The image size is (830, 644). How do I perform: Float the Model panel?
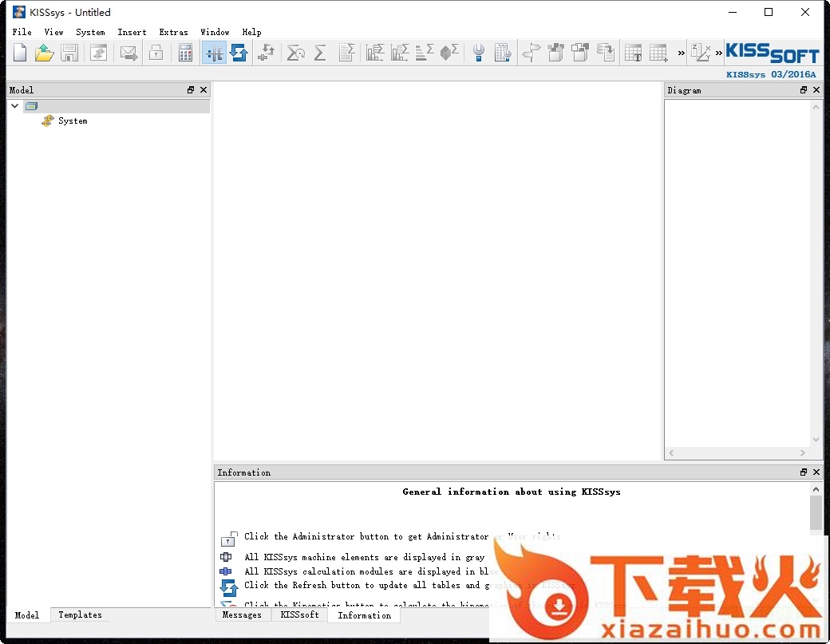pyautogui.click(x=191, y=90)
